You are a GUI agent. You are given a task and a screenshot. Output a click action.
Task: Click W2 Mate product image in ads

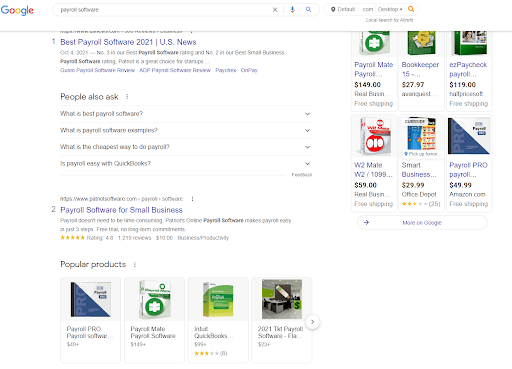pyautogui.click(x=374, y=136)
